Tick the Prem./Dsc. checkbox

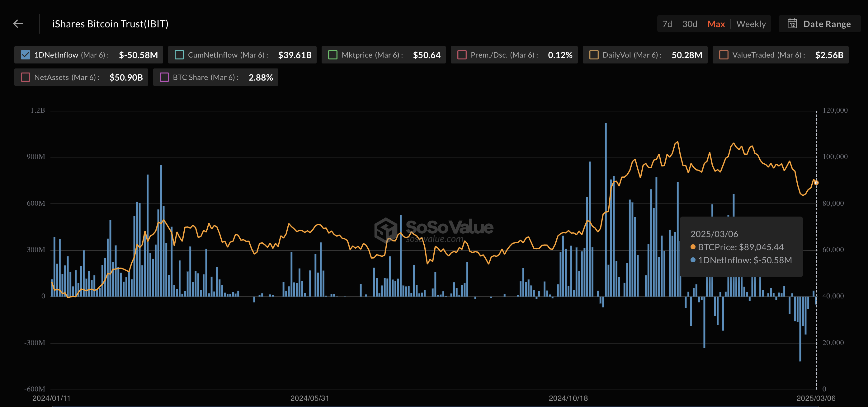tap(462, 55)
